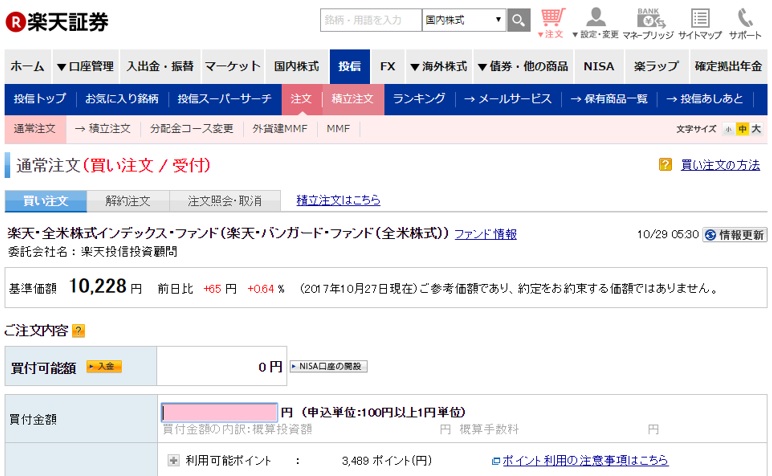Open the 国内株式 main tab
772x476 pixels.
tap(296, 66)
